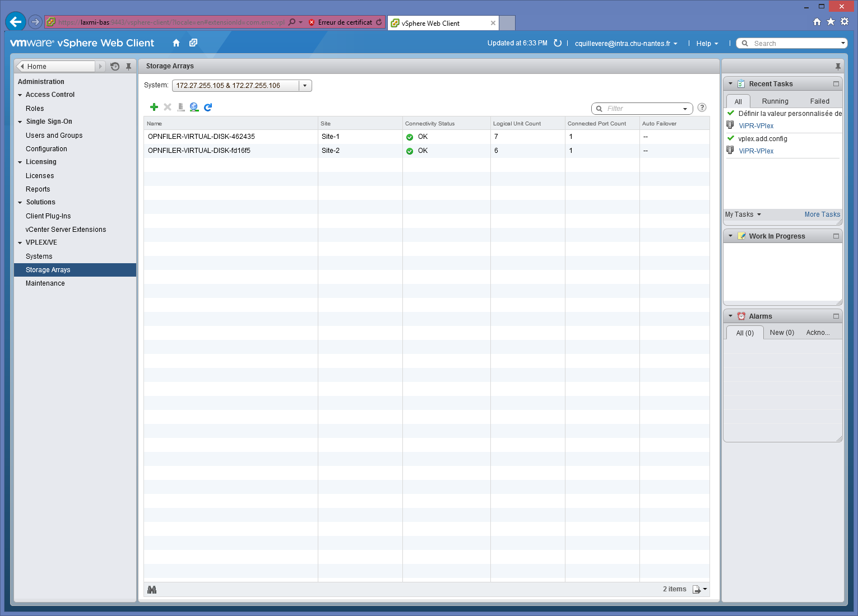This screenshot has height=616, width=858.
Task: Click the Filter input field
Action: pos(642,109)
